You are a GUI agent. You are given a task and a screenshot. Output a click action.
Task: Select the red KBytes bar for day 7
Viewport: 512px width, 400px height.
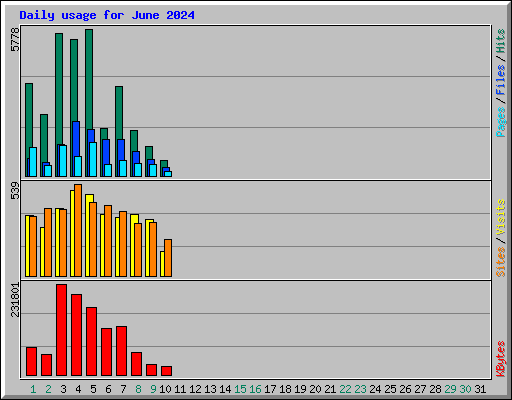[121, 351]
